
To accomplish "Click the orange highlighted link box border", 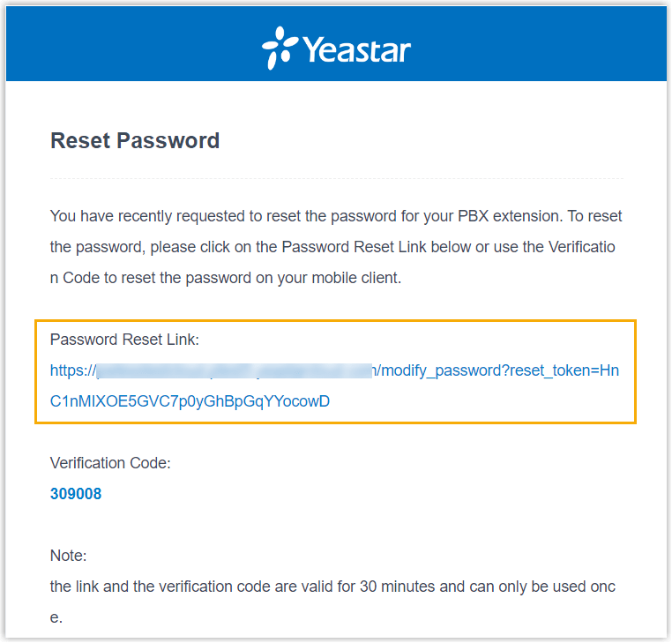I will (x=336, y=321).
